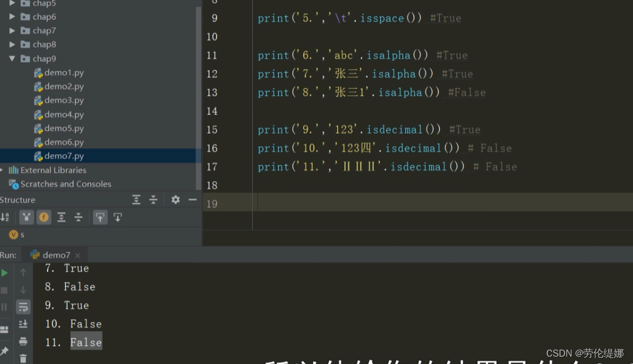Sort structure alphabetically
Screen dimensions: 633x364
[5, 218]
